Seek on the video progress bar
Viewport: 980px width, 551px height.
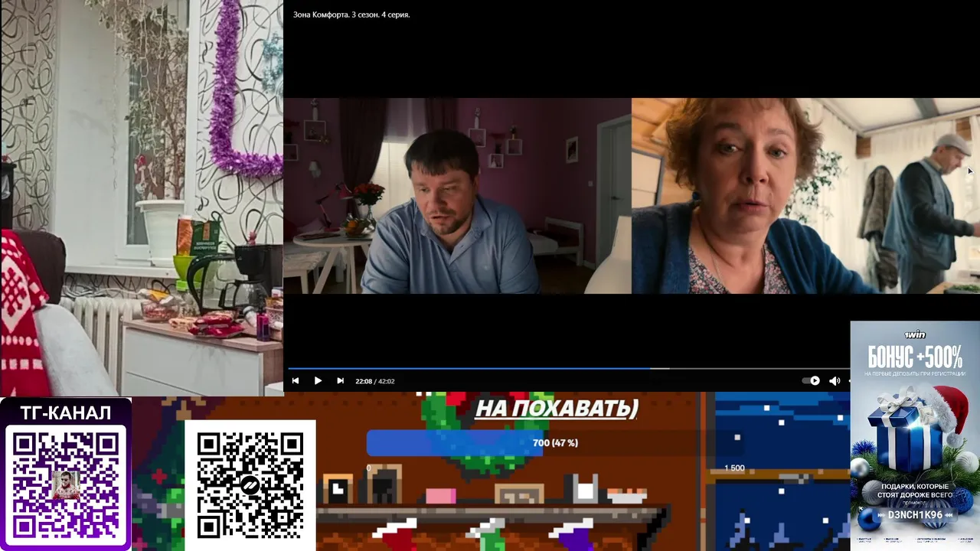[569, 368]
